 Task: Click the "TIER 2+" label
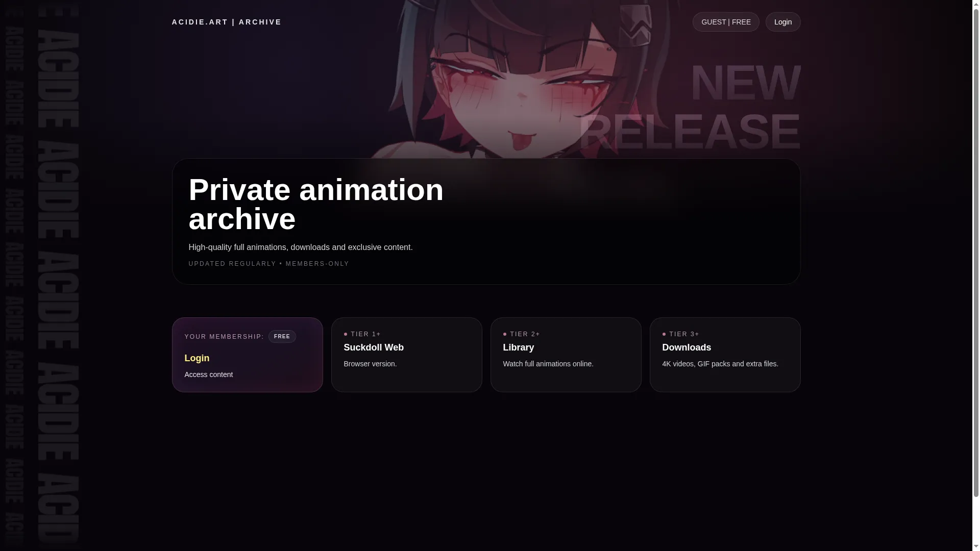[525, 334]
